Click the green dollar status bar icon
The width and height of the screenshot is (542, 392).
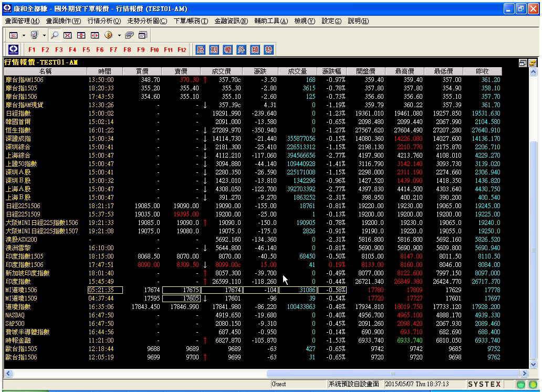pos(533,385)
